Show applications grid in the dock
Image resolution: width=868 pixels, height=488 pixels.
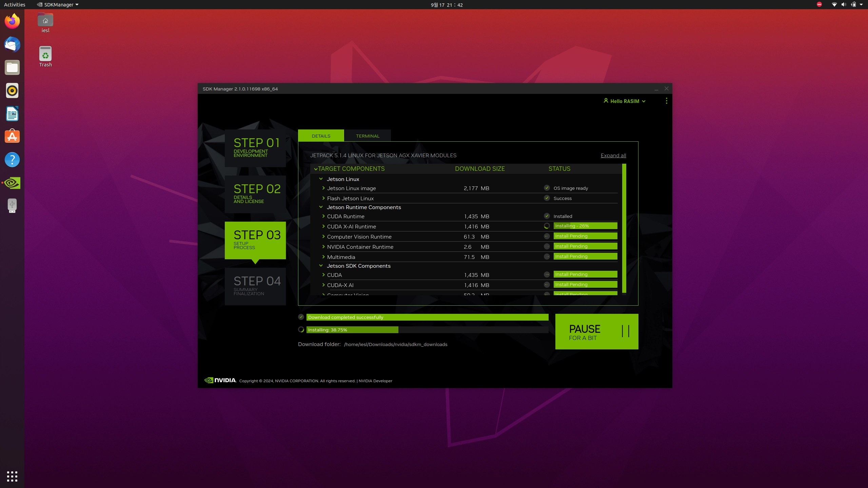(12, 476)
